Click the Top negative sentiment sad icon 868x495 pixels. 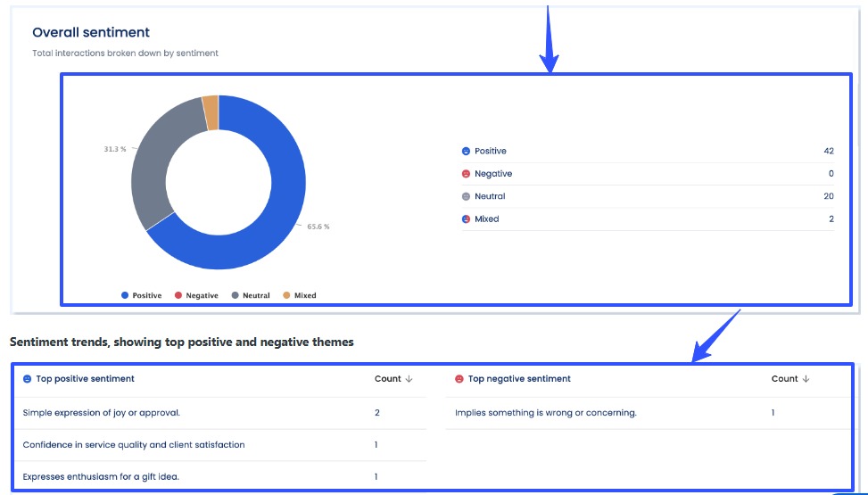(459, 379)
